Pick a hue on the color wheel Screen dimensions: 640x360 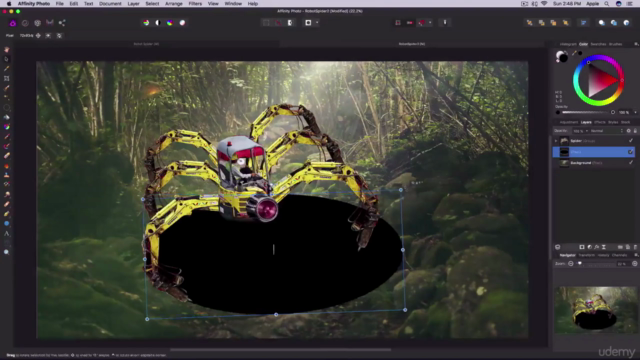(598, 80)
